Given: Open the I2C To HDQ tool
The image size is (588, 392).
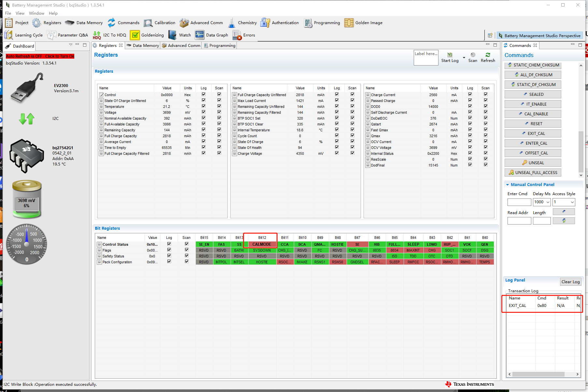Looking at the screenshot, I should [97, 35].
